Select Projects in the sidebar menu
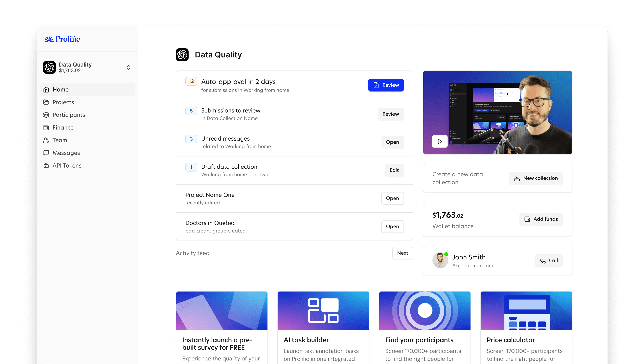This screenshot has height=364, width=644. coord(63,102)
